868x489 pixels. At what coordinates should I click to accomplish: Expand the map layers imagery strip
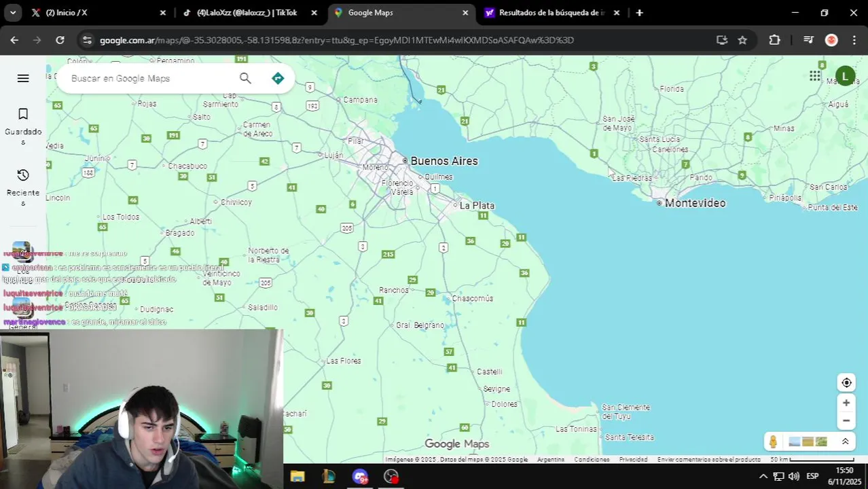tap(845, 441)
